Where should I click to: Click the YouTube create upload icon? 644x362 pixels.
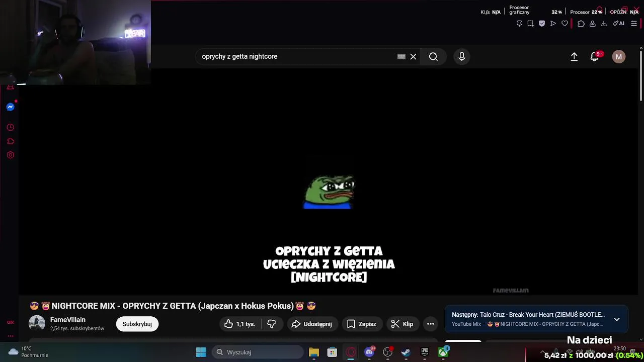point(574,57)
